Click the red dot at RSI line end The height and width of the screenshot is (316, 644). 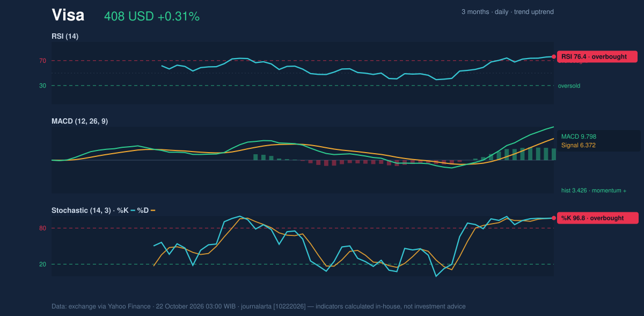click(554, 56)
